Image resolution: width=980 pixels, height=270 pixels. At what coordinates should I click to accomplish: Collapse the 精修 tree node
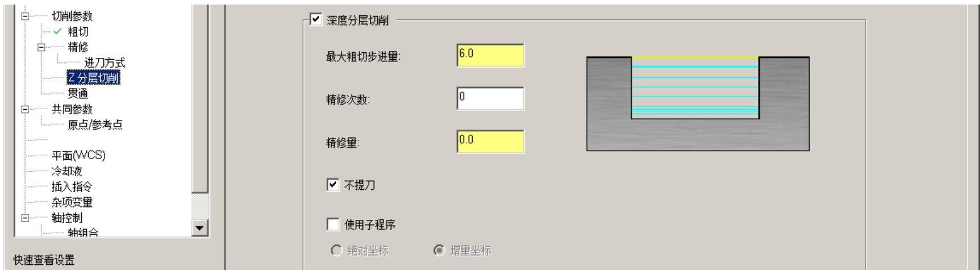pyautogui.click(x=41, y=47)
